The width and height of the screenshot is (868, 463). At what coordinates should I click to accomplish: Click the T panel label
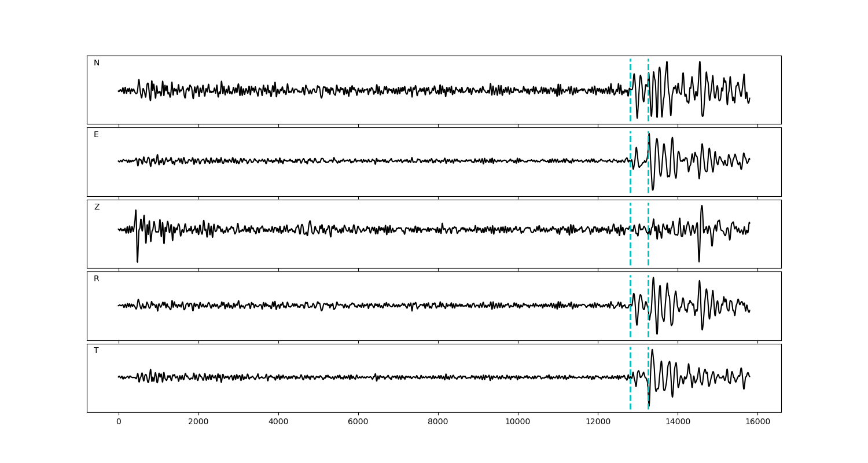pyautogui.click(x=96, y=351)
